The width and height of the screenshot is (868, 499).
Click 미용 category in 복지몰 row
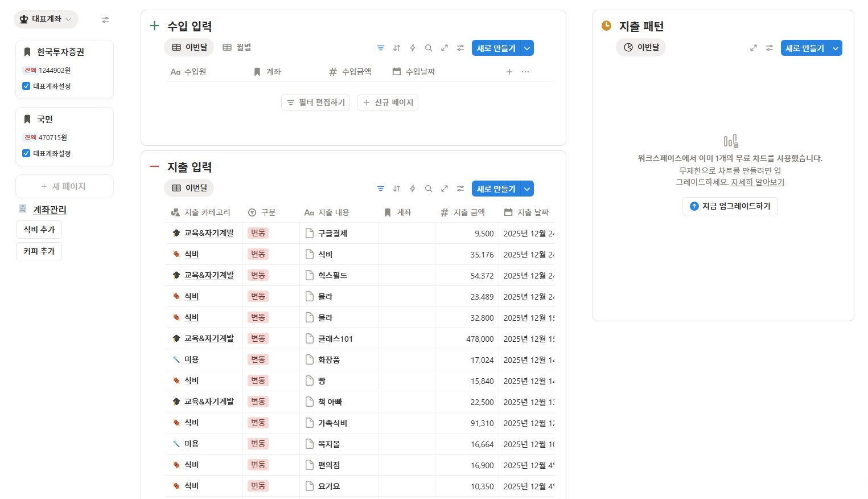coord(191,444)
